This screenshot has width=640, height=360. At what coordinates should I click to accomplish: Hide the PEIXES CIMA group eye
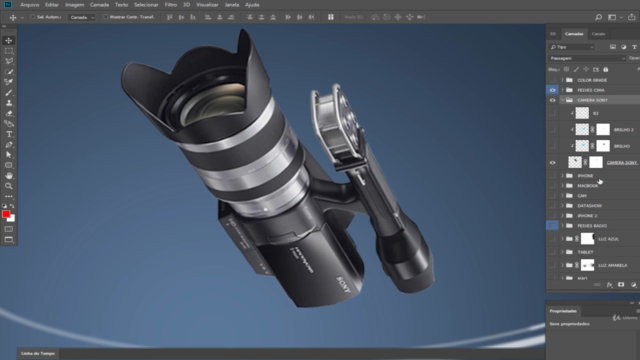[552, 90]
